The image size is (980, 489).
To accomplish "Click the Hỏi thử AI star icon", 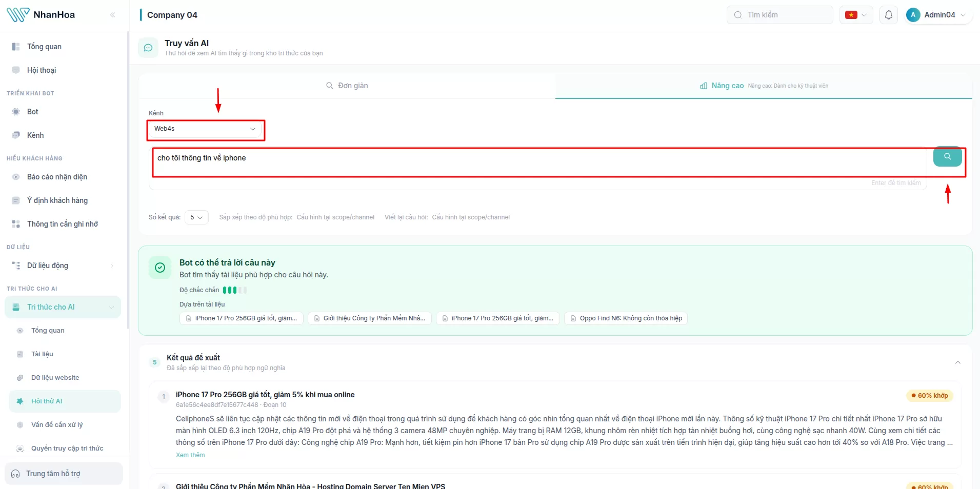I will click(x=20, y=401).
